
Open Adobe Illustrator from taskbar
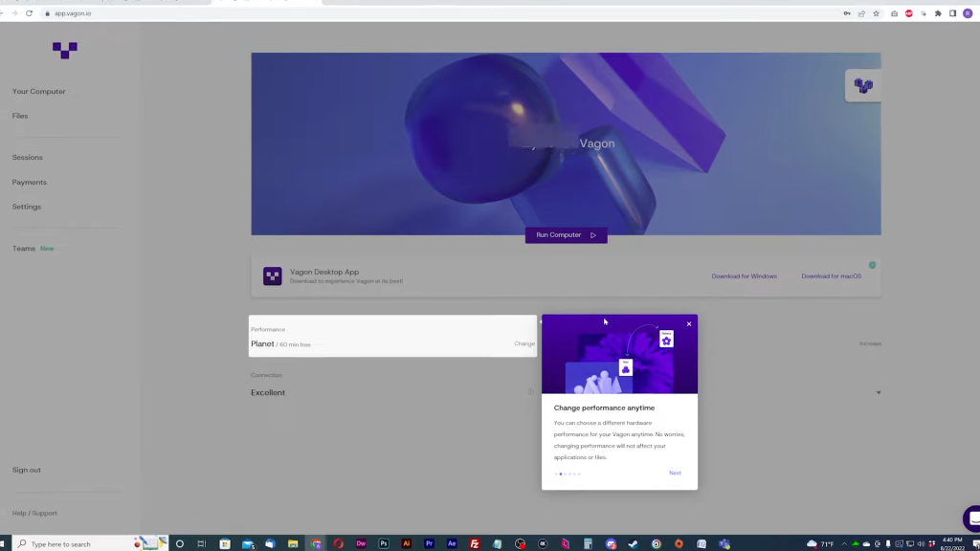click(406, 543)
